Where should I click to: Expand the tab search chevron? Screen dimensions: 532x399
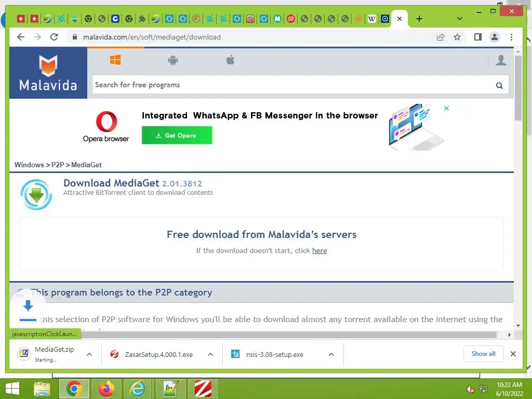point(460,19)
